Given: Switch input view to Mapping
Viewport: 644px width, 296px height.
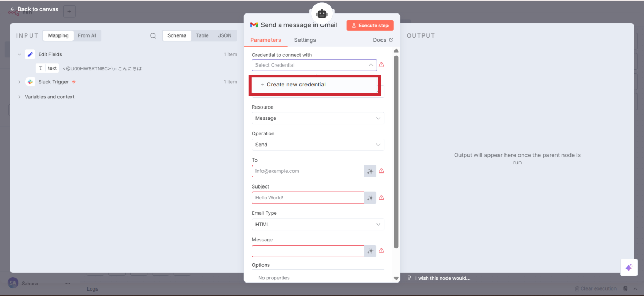Looking at the screenshot, I should (58, 36).
